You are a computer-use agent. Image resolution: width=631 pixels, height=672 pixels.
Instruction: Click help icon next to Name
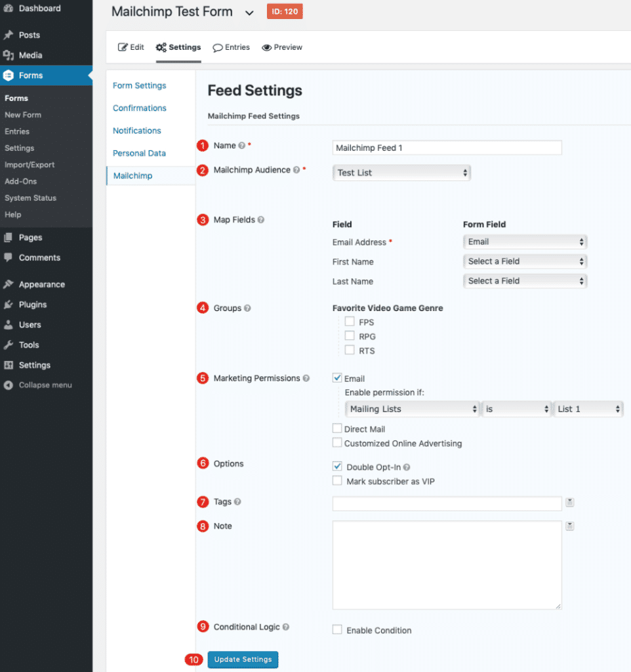tap(241, 146)
